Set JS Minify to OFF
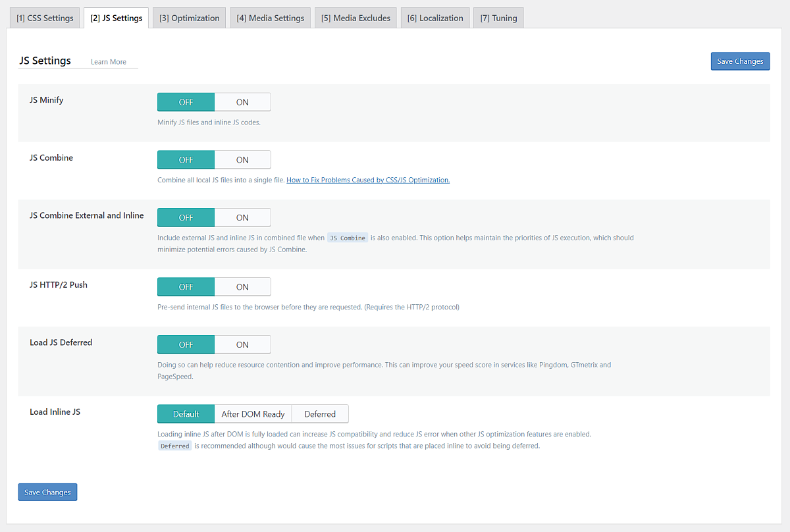 186,102
